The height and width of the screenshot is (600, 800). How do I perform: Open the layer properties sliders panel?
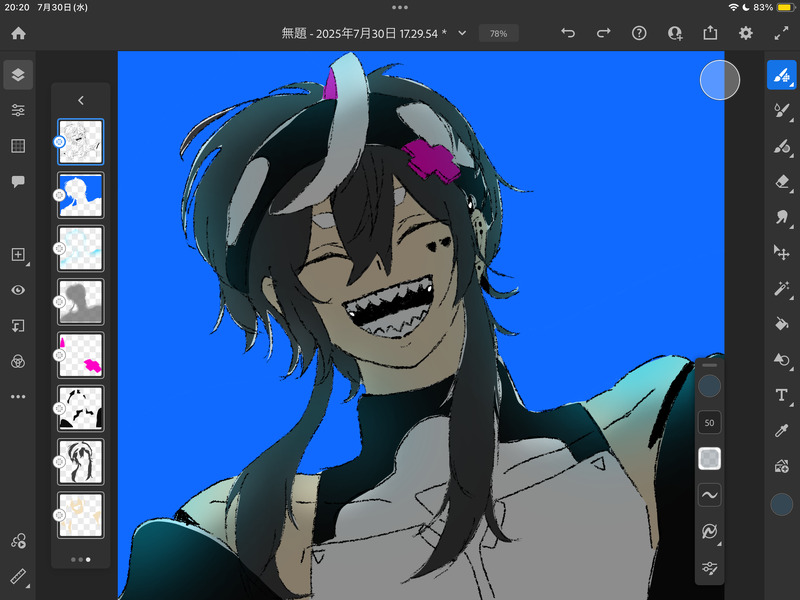pos(18,110)
